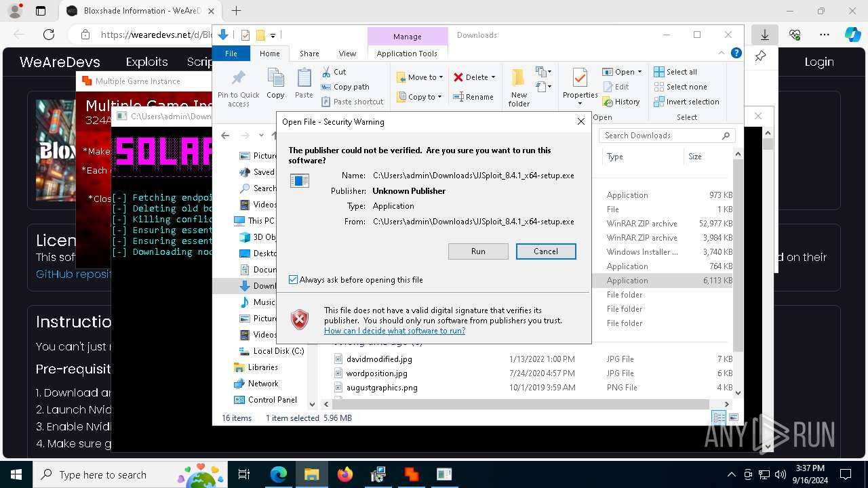The height and width of the screenshot is (488, 868).
Task: Open the Edge Settings and more menu
Action: (x=825, y=35)
